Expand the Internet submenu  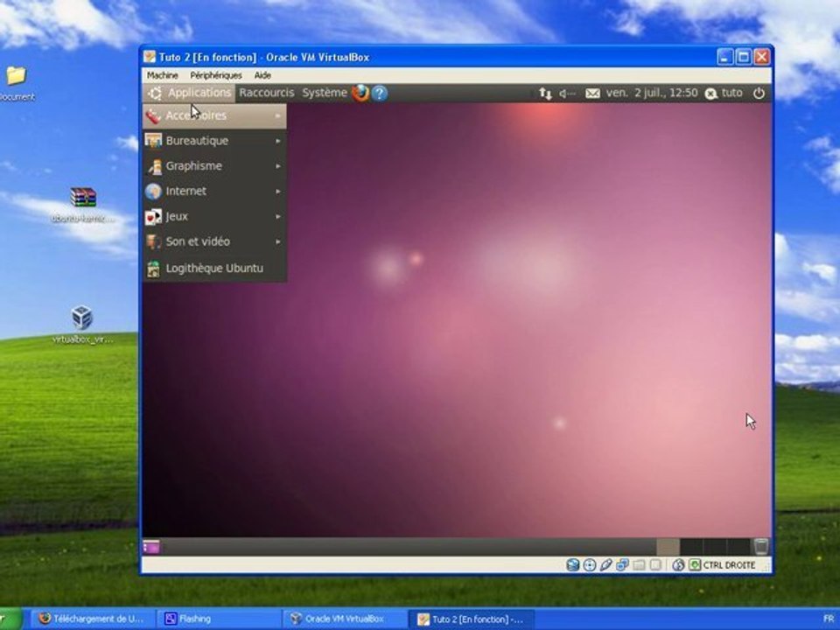(214, 192)
